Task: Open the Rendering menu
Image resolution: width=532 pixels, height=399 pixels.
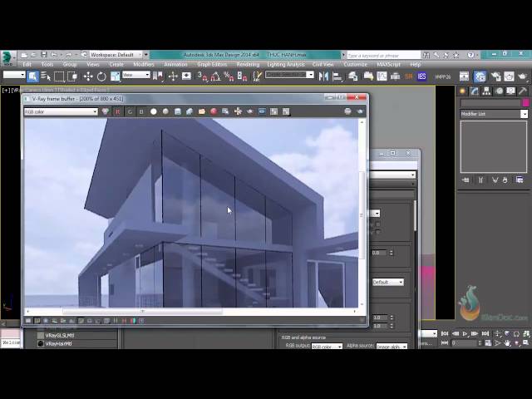Action: 248,64
